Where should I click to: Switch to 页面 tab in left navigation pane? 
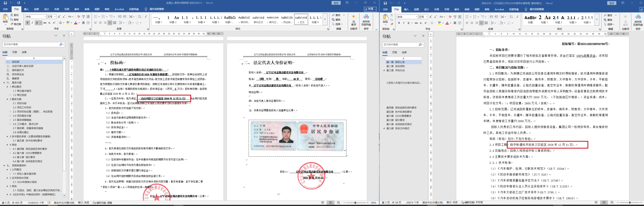coord(15,52)
